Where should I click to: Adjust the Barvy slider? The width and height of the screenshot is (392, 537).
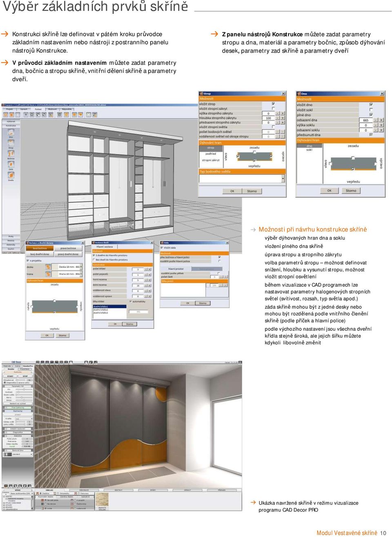click(x=24, y=398)
